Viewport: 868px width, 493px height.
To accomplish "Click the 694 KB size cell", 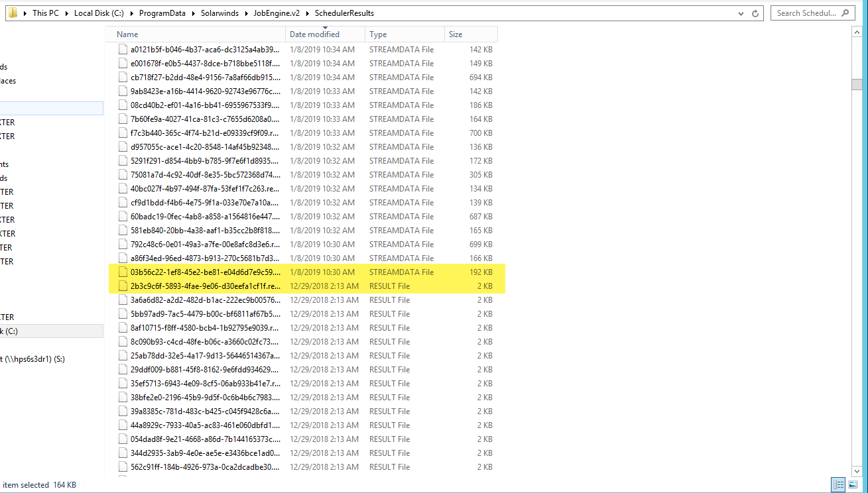I will coord(480,77).
